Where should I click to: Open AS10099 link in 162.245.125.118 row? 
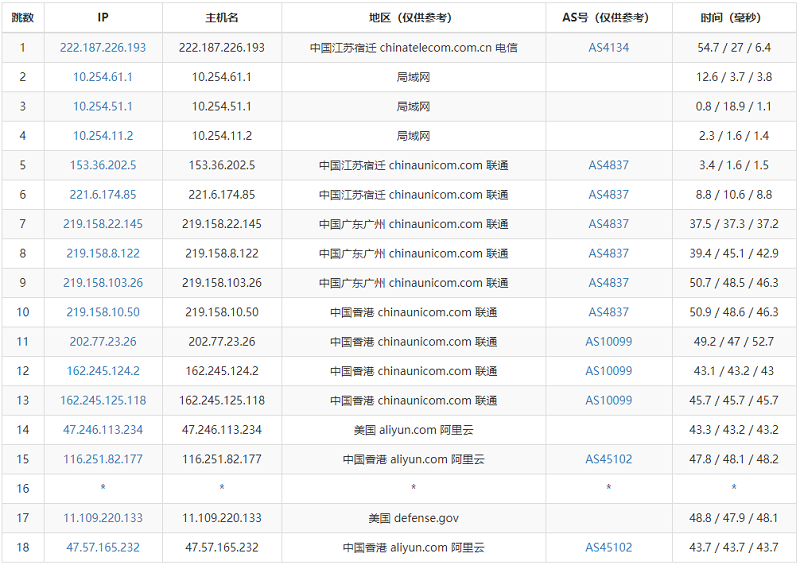(609, 400)
